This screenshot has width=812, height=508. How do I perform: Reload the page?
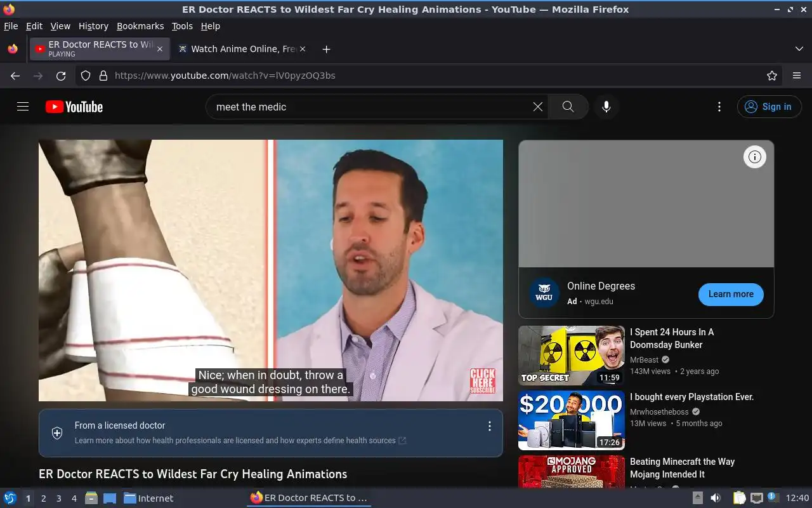tap(61, 76)
